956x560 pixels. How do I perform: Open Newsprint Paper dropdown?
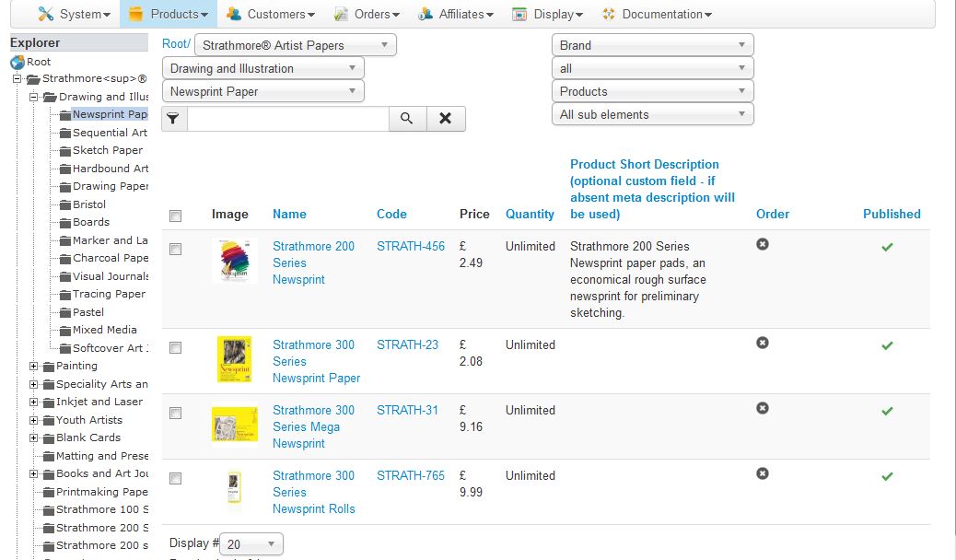pyautogui.click(x=262, y=91)
